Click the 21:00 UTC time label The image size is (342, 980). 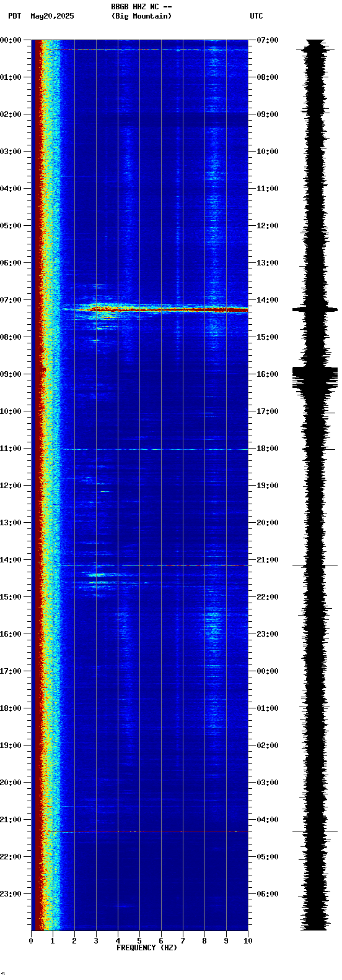[268, 560]
